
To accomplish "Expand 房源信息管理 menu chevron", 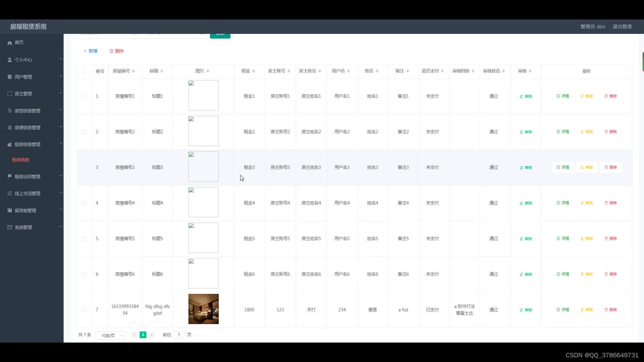I will pos(61,127).
